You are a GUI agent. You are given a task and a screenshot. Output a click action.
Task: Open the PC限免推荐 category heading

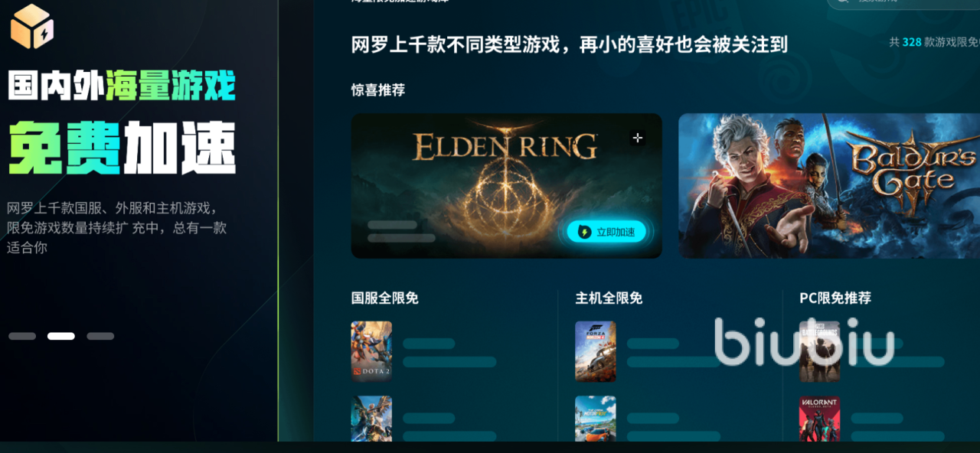click(x=835, y=298)
